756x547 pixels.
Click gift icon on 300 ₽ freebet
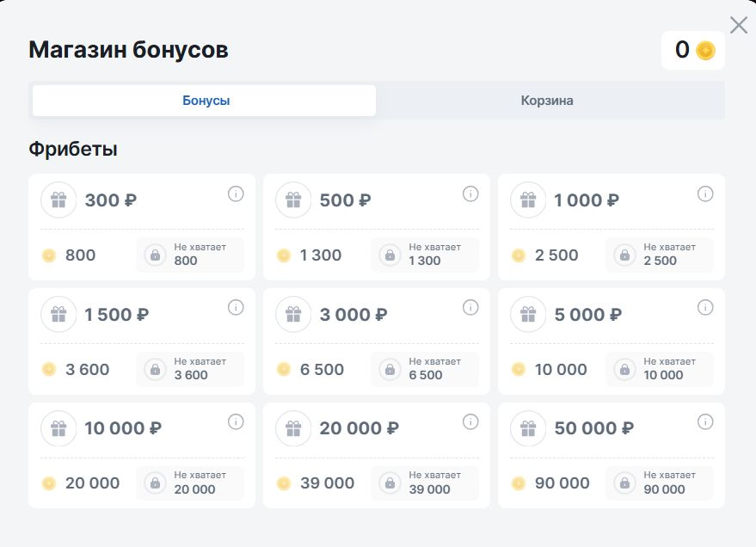pyautogui.click(x=58, y=200)
